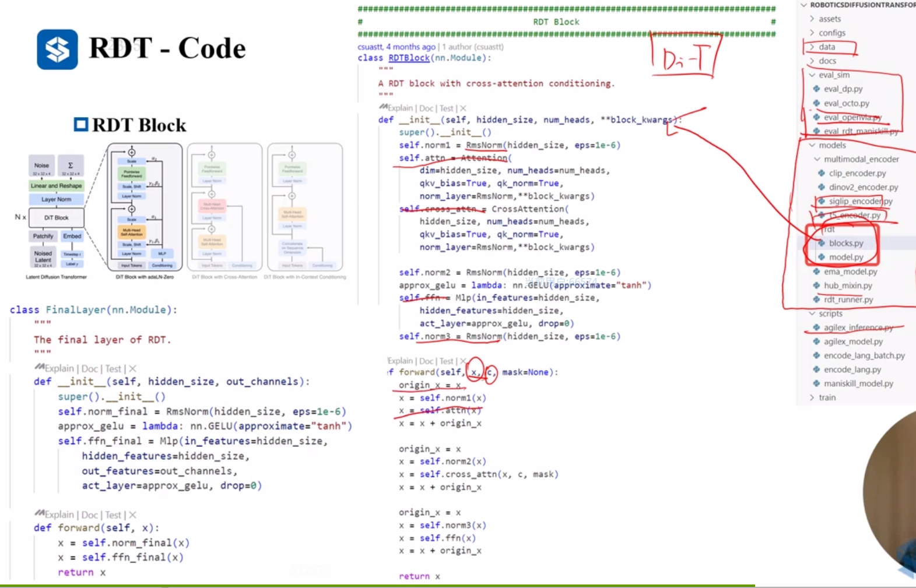Click Doc above FinalLayer forward

click(x=90, y=515)
